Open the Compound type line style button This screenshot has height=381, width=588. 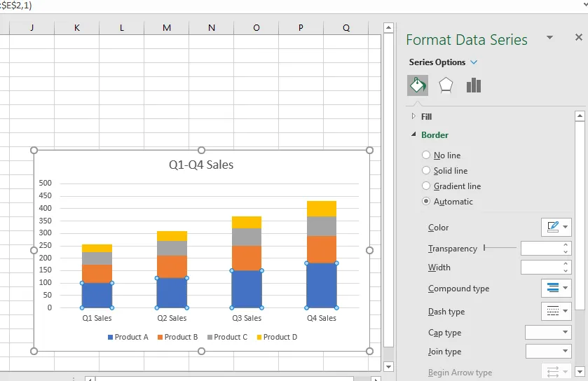click(x=556, y=289)
